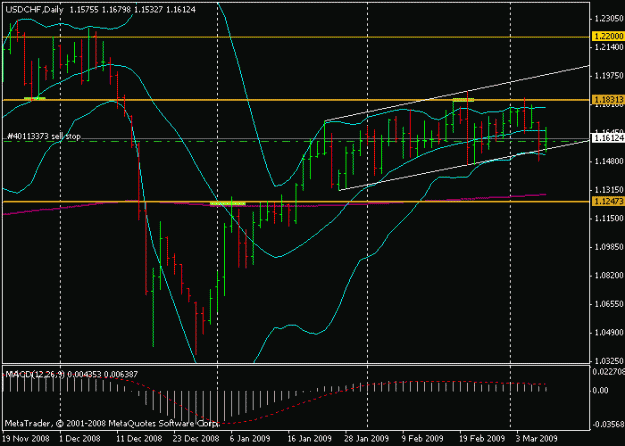The image size is (625, 446).
Task: Click the 19 Feb 2009 date label
Action: point(482,439)
